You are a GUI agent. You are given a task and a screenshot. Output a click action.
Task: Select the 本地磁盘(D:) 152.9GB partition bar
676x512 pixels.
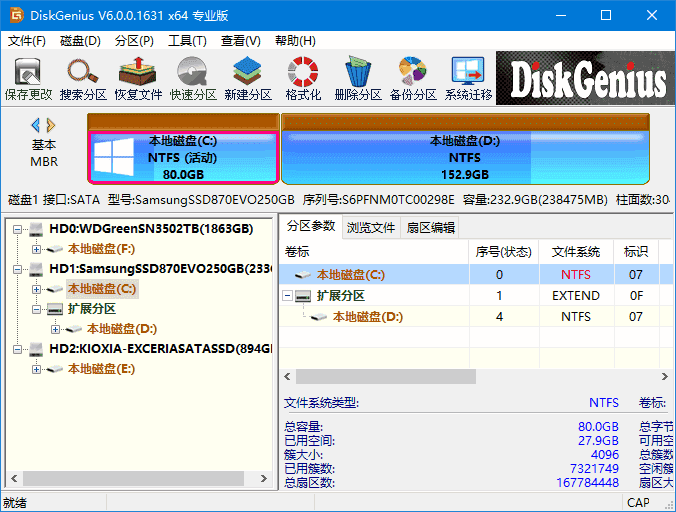click(x=464, y=157)
